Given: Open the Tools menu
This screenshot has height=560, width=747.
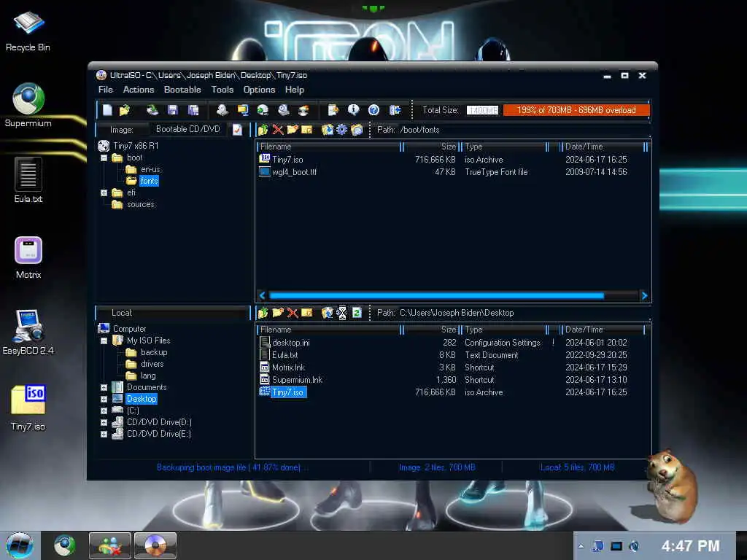Looking at the screenshot, I should pyautogui.click(x=222, y=90).
